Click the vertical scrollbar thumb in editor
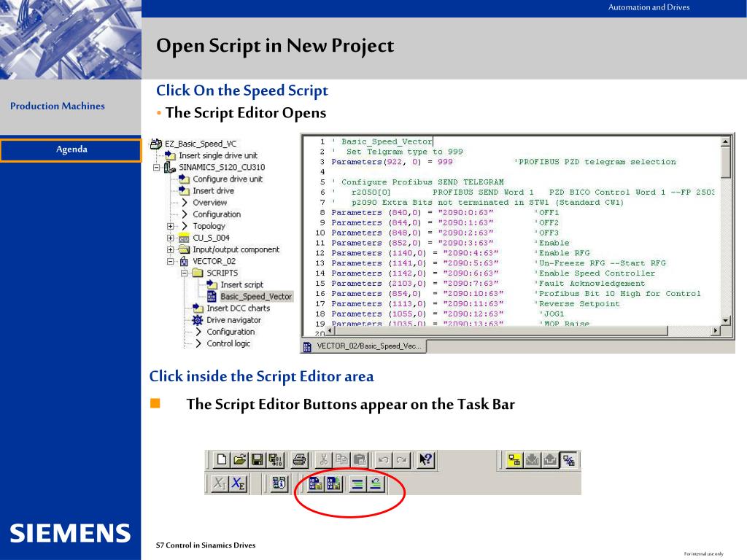Viewport: 747px width, 560px height. (x=725, y=162)
